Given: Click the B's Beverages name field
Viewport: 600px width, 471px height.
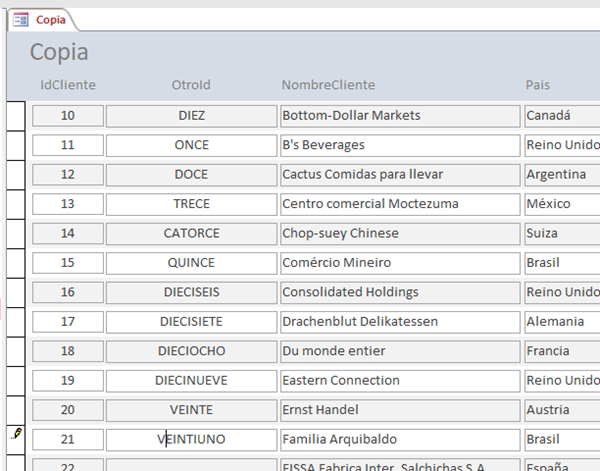Looking at the screenshot, I should 400,145.
